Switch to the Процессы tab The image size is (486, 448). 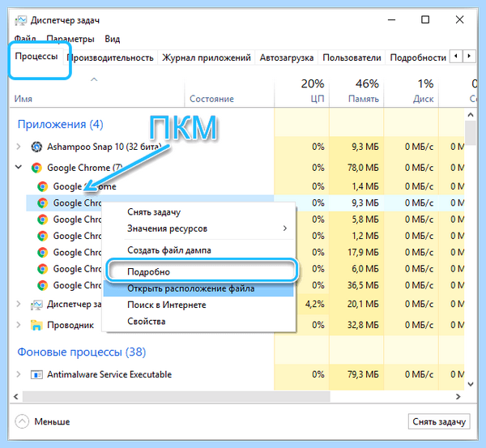(36, 57)
